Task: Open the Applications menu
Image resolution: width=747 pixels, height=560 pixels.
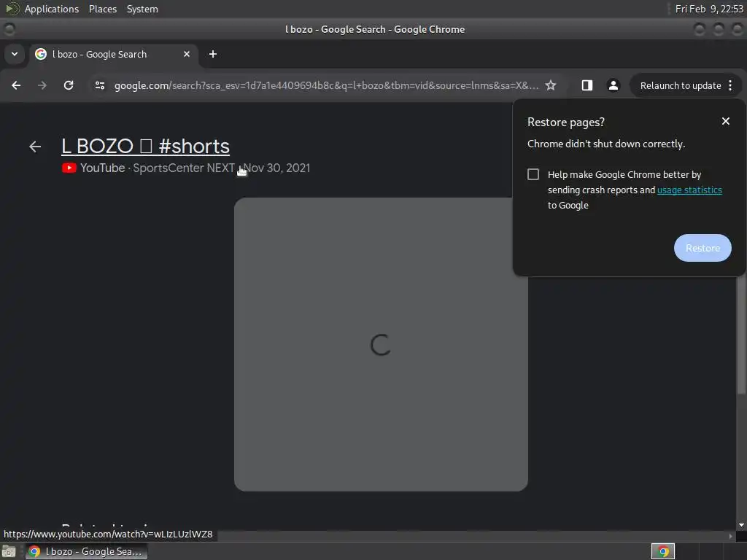Action: click(52, 9)
